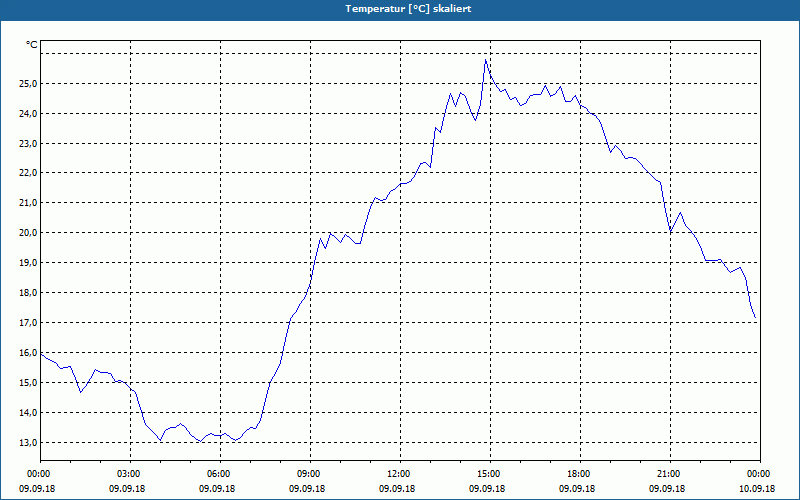
Task: Select the 25,0 y-axis label
Action: 28,83
